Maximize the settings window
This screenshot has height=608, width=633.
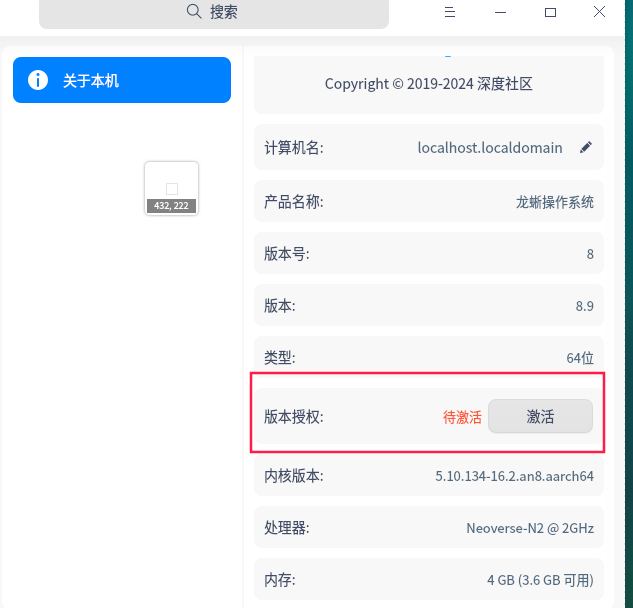[x=550, y=12]
